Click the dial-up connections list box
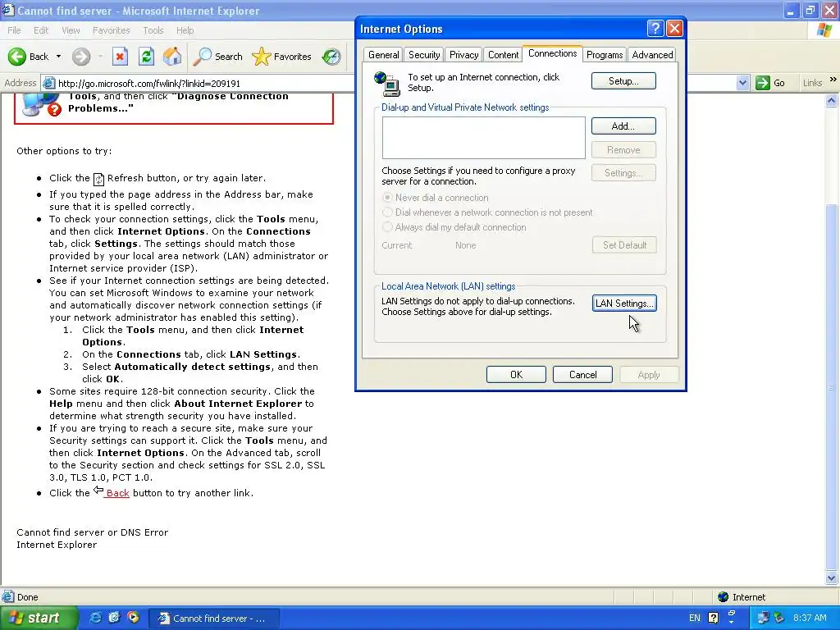 pos(484,138)
